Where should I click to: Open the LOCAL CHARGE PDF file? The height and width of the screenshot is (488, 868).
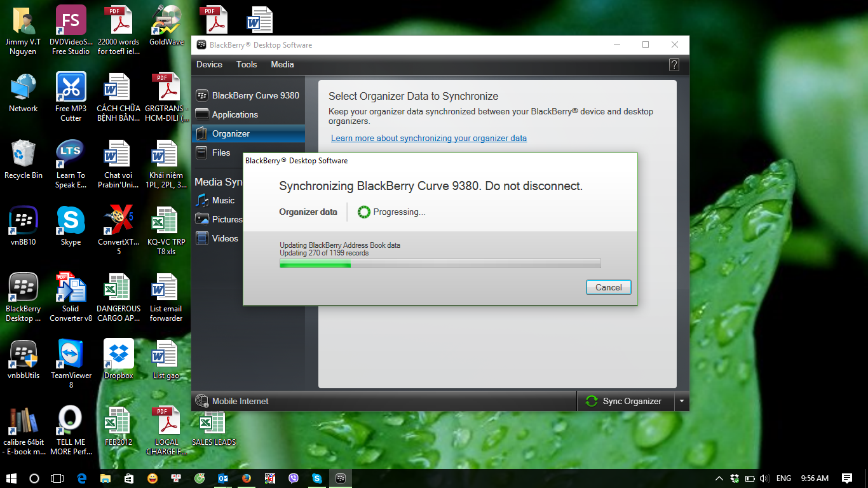click(x=166, y=430)
